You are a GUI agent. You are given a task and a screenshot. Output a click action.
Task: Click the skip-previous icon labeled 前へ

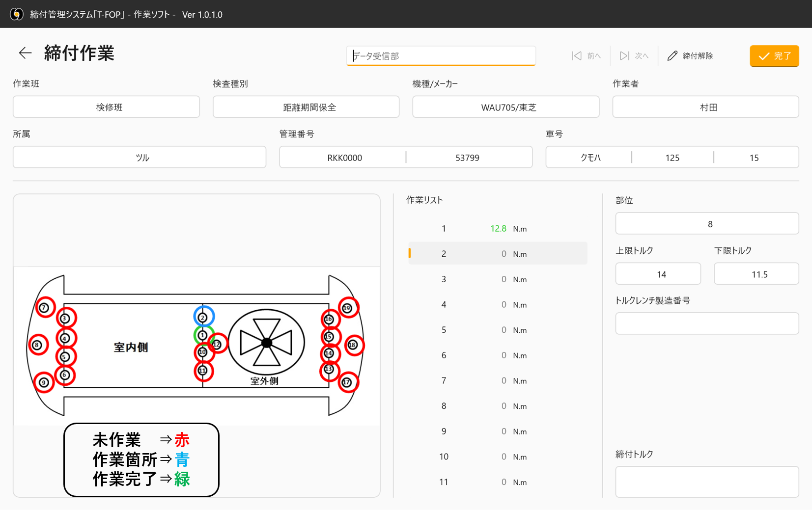coord(577,55)
